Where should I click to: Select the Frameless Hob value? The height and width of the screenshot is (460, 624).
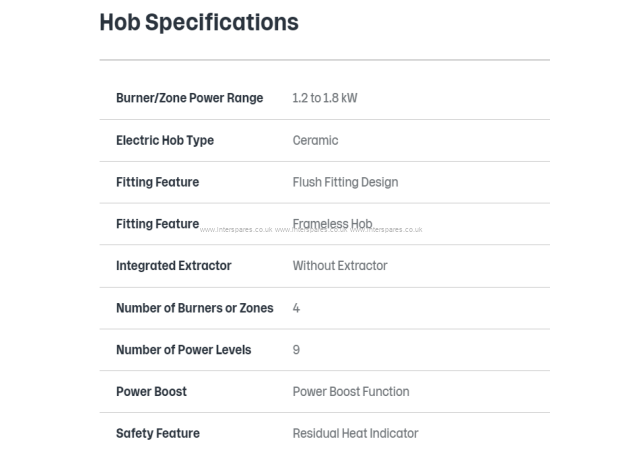coord(332,223)
